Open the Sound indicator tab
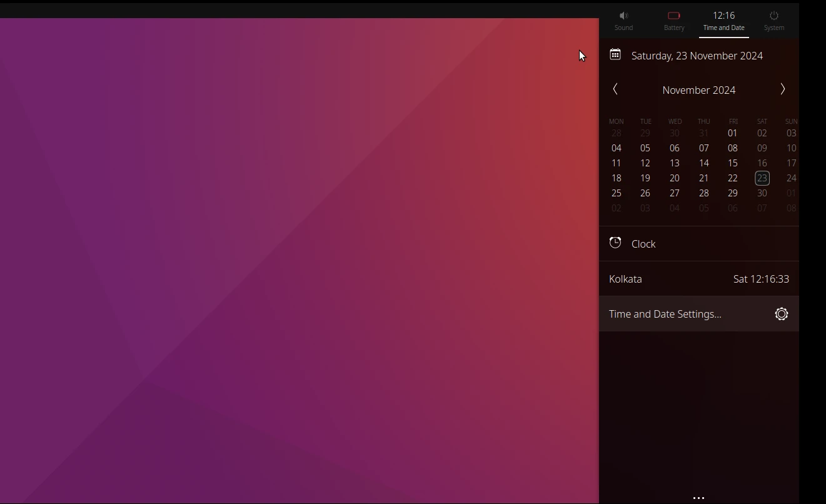The width and height of the screenshot is (826, 504). coord(623,21)
